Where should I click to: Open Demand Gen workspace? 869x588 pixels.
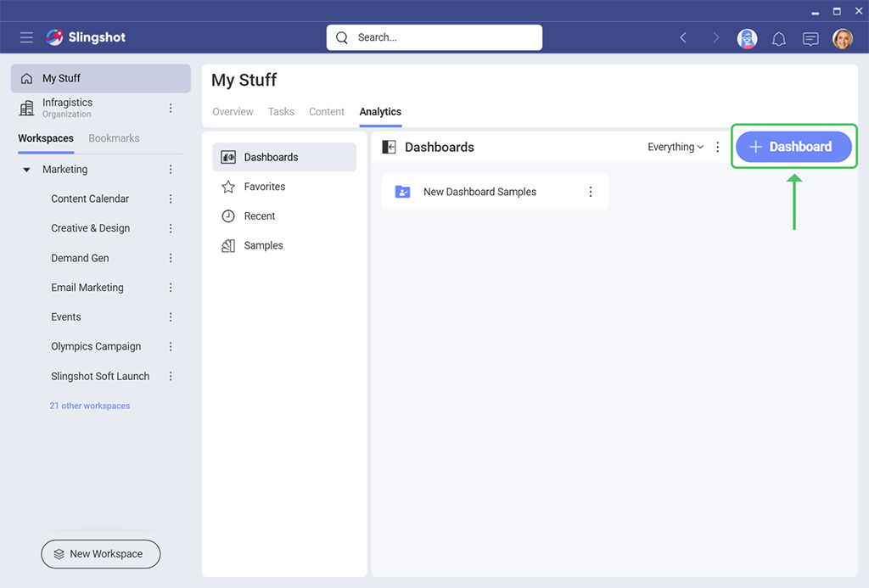coord(80,258)
